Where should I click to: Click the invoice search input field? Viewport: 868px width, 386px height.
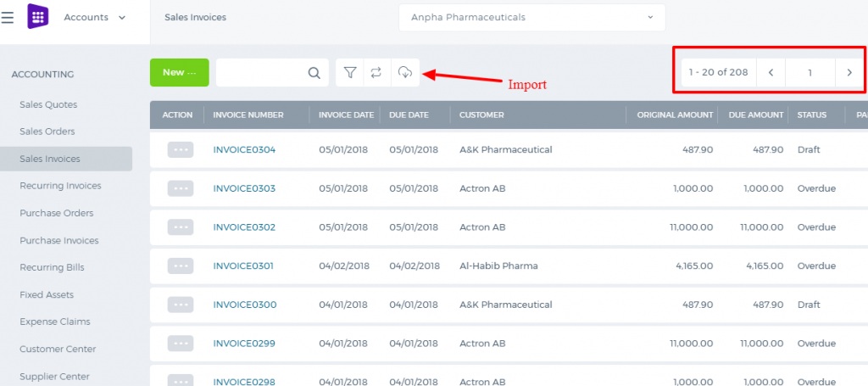[x=261, y=73]
